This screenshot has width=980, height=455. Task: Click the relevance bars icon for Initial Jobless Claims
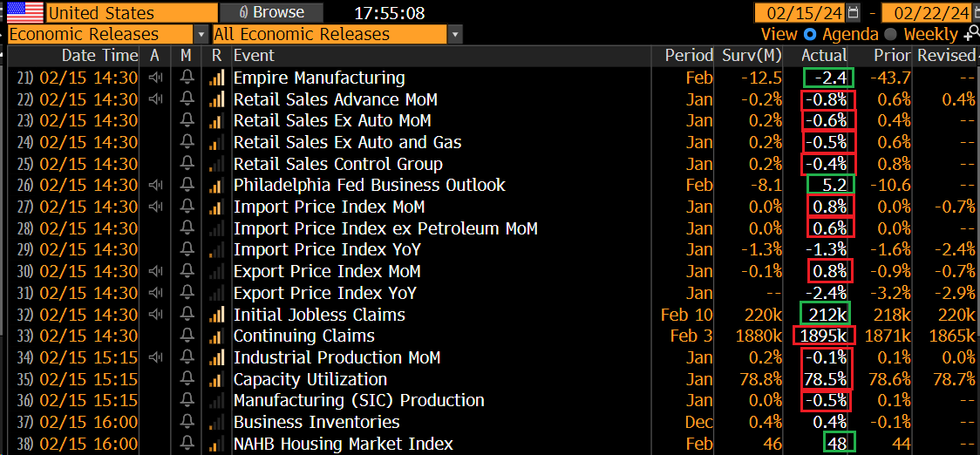click(216, 315)
